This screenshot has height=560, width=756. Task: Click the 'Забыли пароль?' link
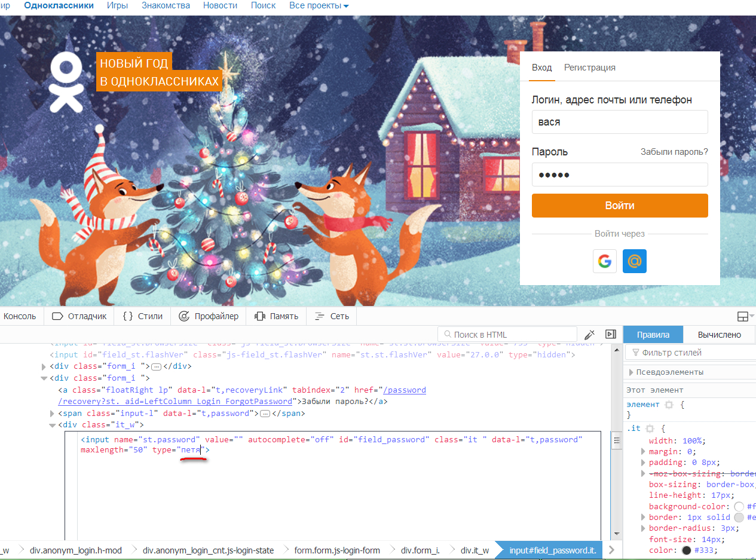point(674,152)
